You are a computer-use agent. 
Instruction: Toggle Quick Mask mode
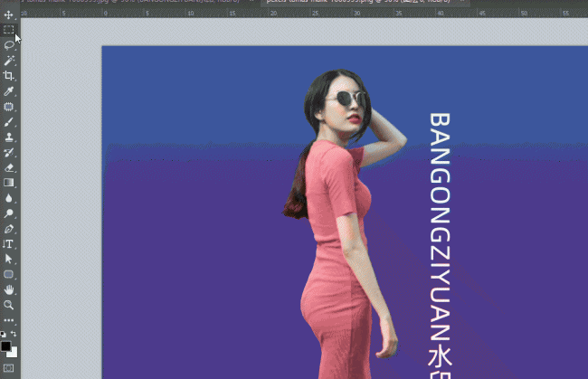8,368
